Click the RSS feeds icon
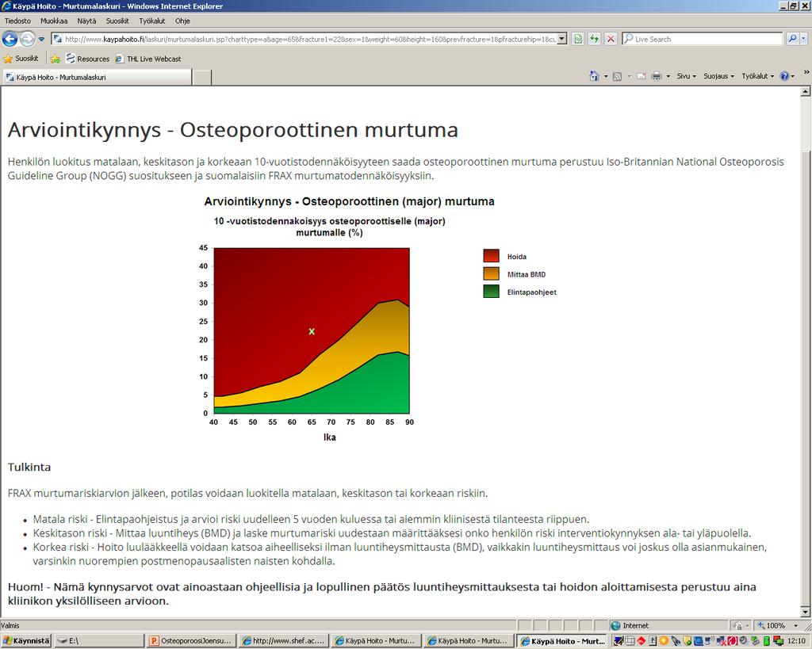 pos(617,77)
